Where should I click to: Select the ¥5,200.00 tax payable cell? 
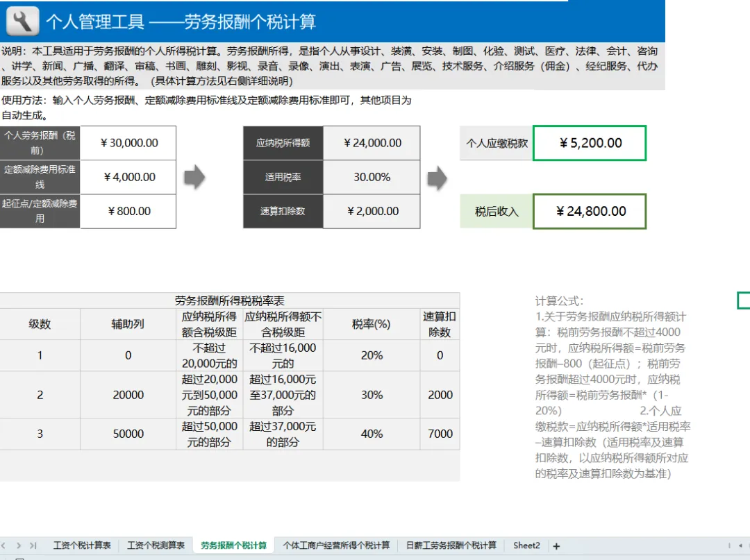590,143
